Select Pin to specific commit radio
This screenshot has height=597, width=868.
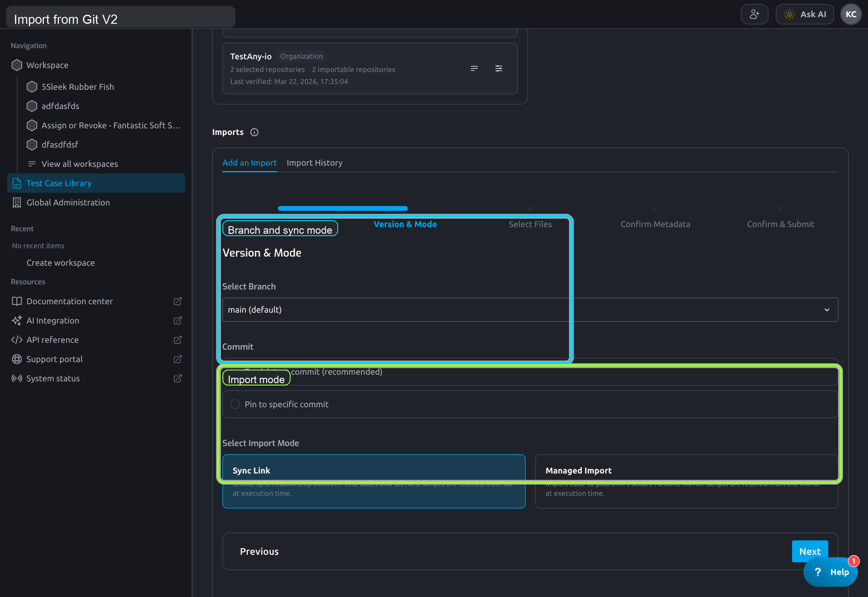(235, 404)
